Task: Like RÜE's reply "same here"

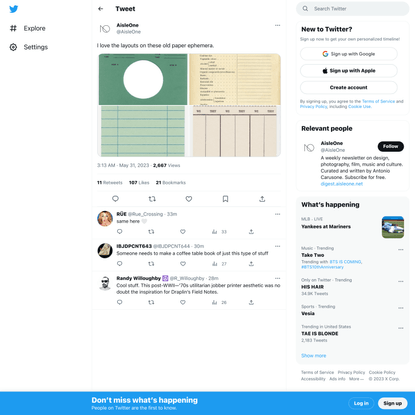Action: click(x=183, y=231)
